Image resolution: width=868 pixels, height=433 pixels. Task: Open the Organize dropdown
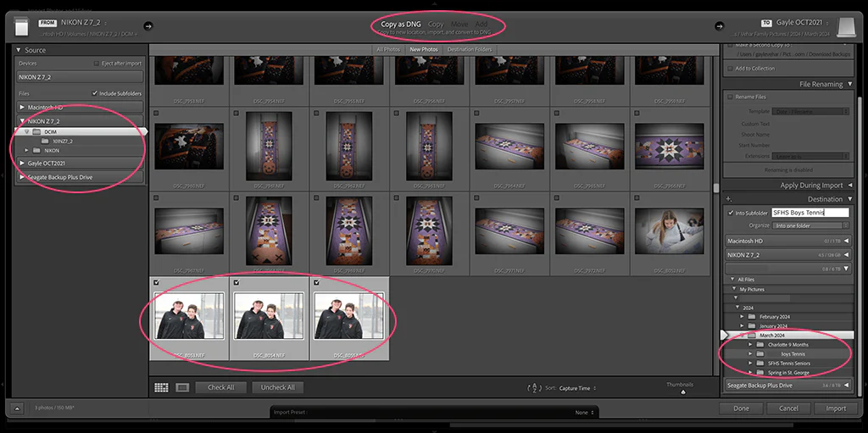pyautogui.click(x=811, y=226)
